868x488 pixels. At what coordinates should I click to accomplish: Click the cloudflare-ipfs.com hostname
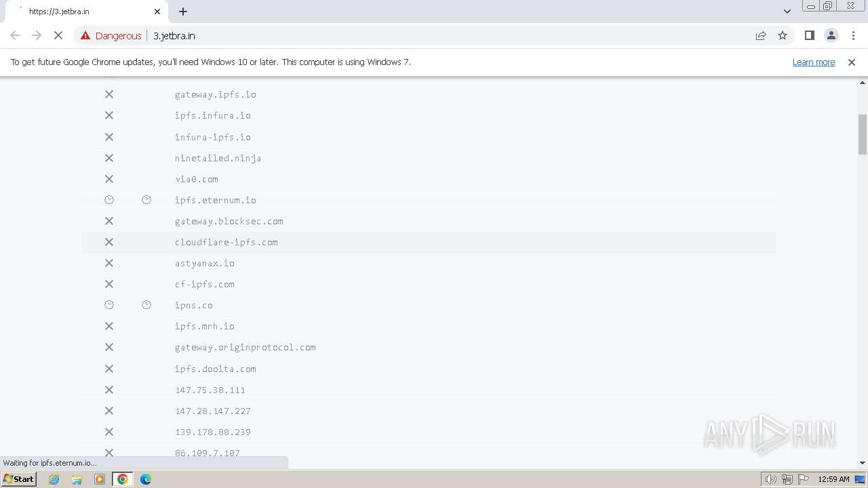tap(226, 242)
